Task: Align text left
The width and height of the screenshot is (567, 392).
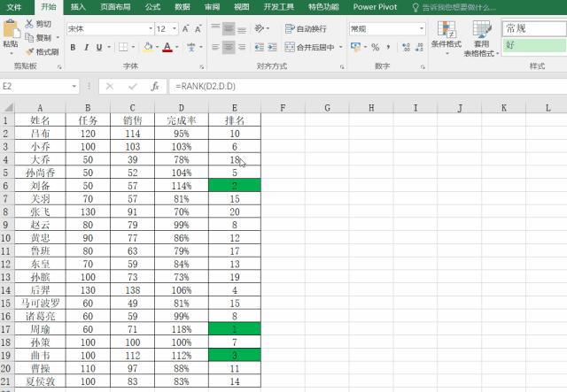Action: (x=215, y=47)
